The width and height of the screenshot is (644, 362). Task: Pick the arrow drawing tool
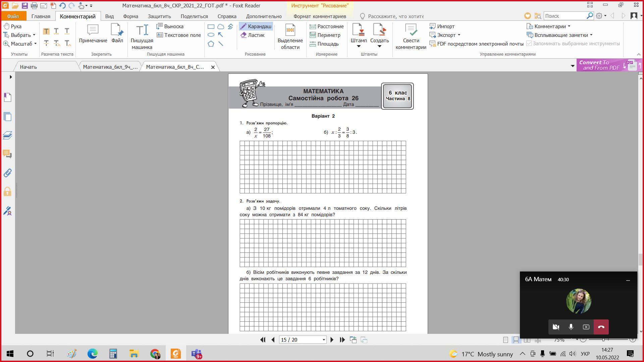[221, 35]
